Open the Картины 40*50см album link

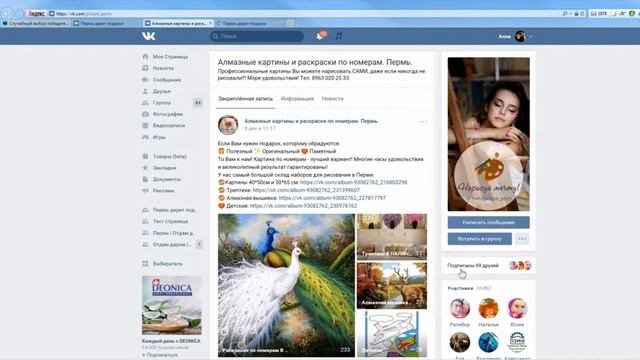pos(353,182)
